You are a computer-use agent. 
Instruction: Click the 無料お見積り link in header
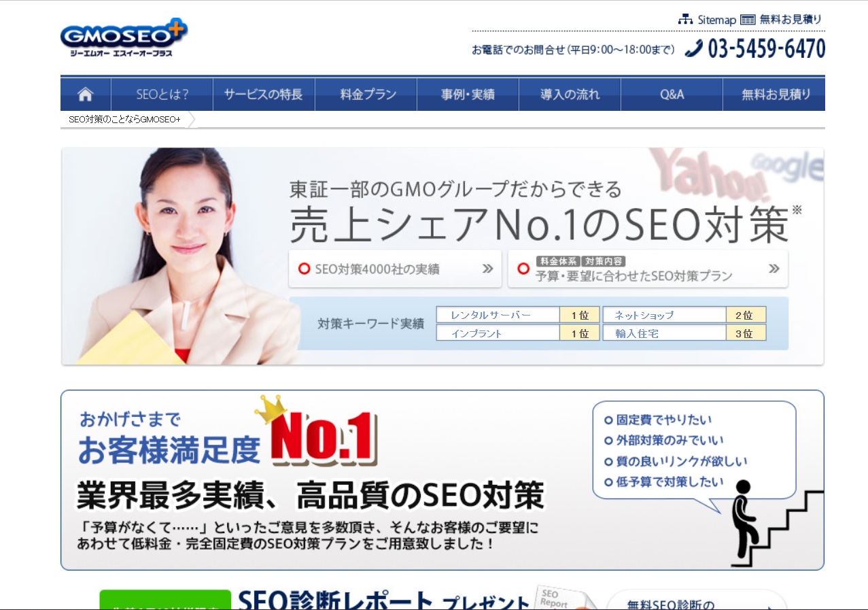(791, 20)
